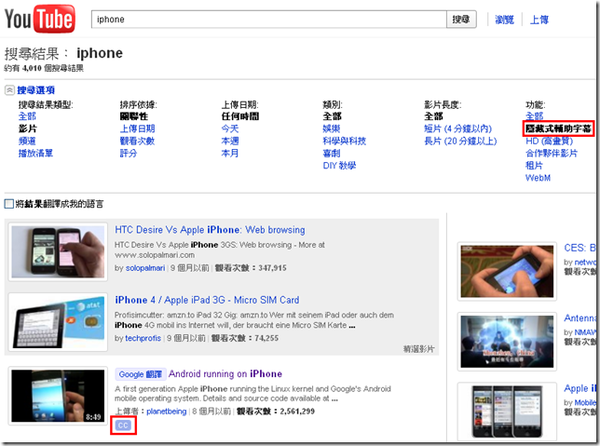Viewport: 600px width, 446px height.
Task: Filter category by DIY 教學
Action: [x=339, y=166]
